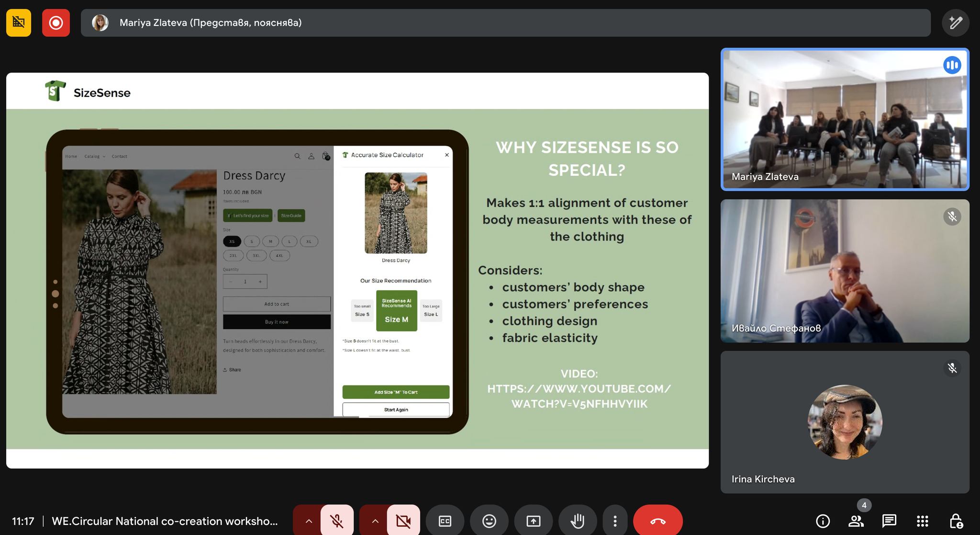Open the annotation pen tool
980x535 pixels.
[x=956, y=23]
